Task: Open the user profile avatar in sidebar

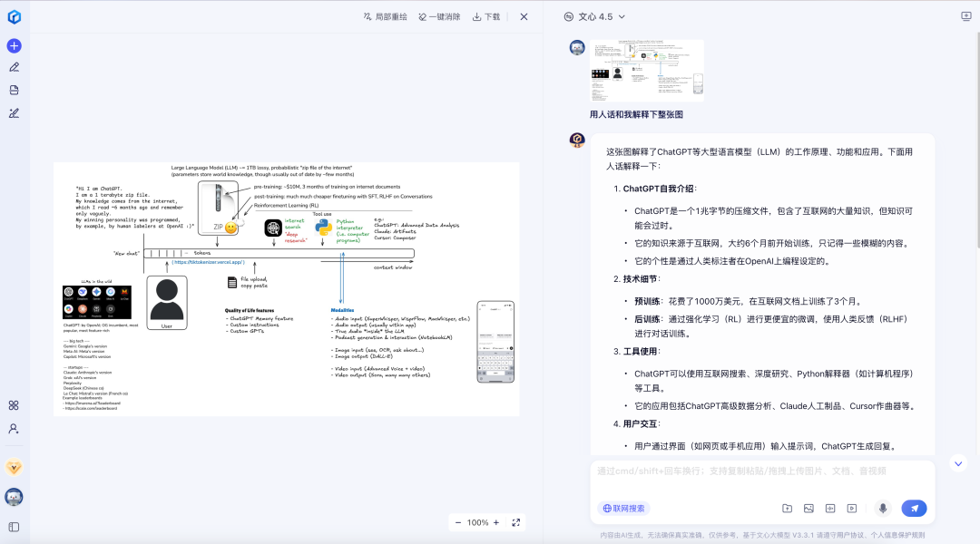Action: click(14, 497)
